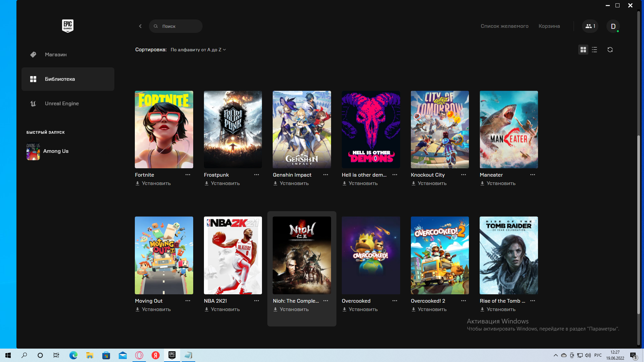This screenshot has height=362, width=644.
Task: Click the library vertical scrollbar
Action: click(x=639, y=225)
